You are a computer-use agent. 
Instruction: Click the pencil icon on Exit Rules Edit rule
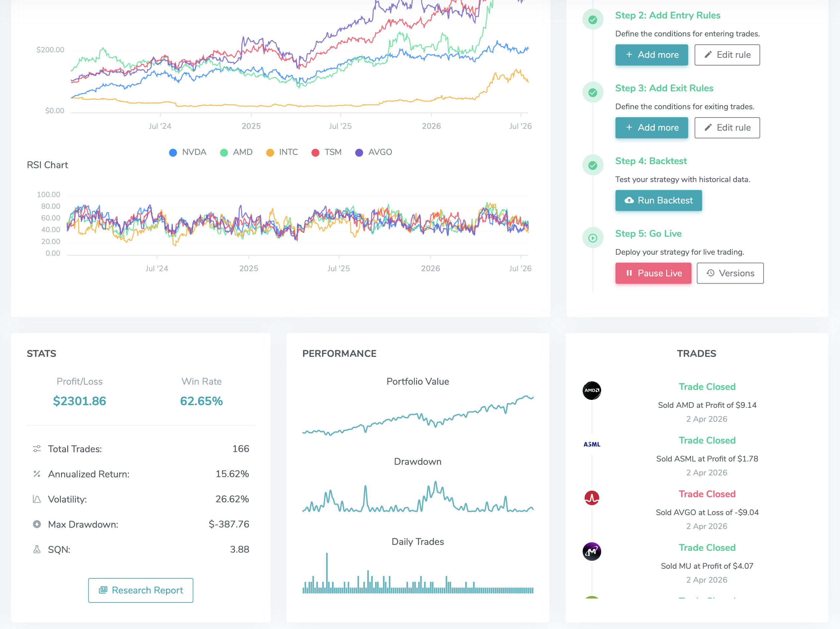(708, 127)
